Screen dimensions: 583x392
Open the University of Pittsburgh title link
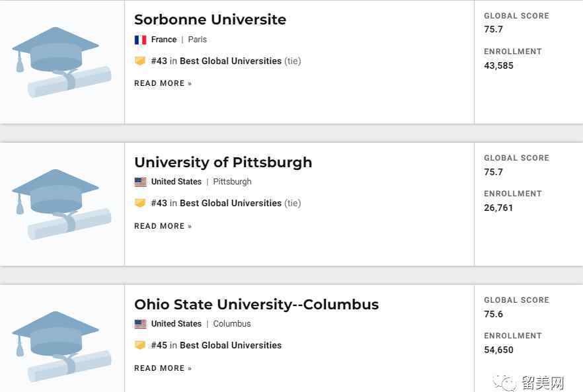click(x=223, y=163)
